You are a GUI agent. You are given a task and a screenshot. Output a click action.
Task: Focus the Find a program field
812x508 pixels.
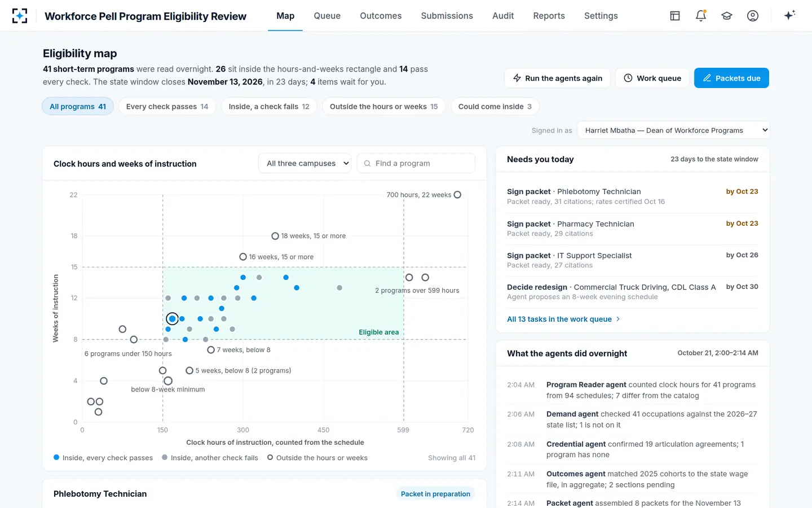(x=416, y=163)
